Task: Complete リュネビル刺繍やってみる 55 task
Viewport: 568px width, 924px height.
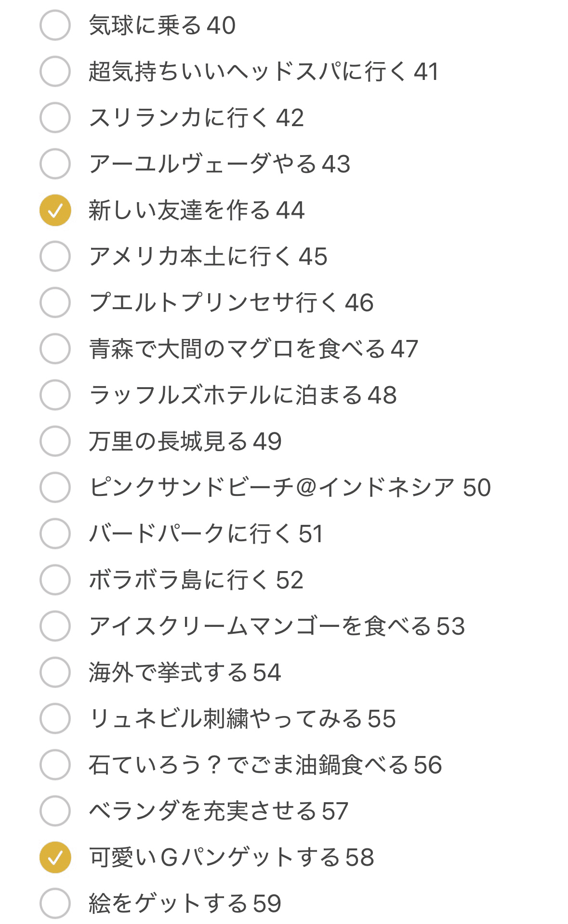Action: point(55,718)
